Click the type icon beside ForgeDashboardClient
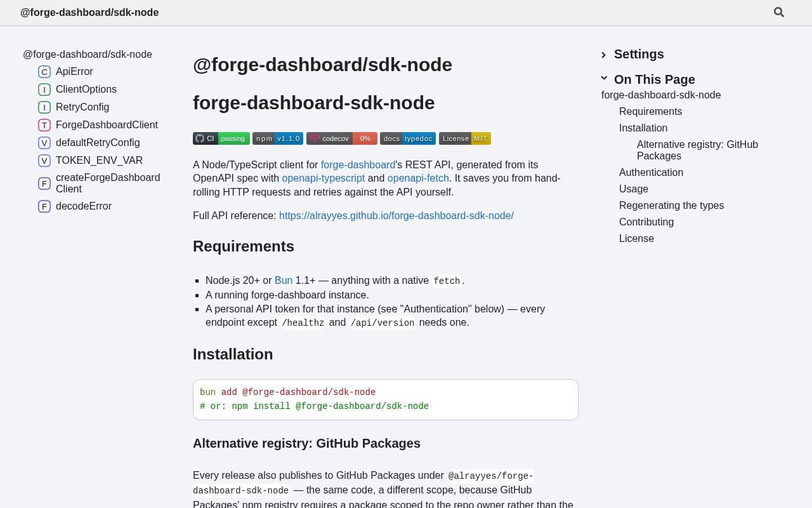The image size is (812, 508). click(x=44, y=125)
